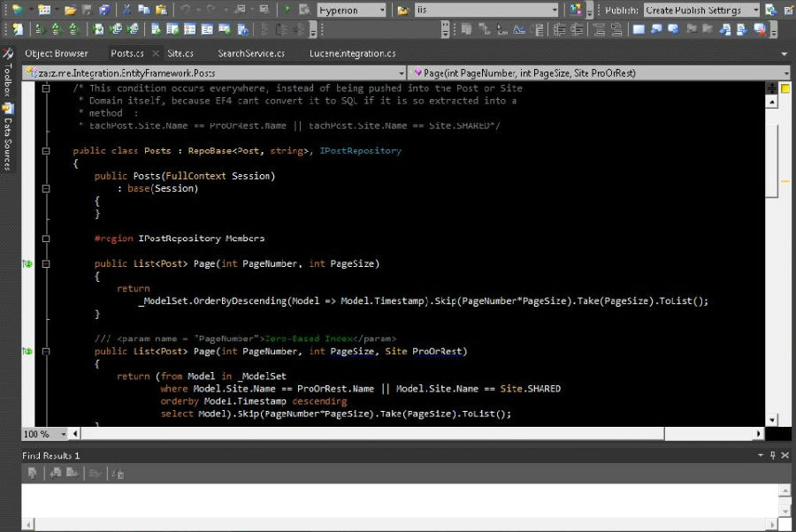This screenshot has height=532, width=796.
Task: Click the editor scroll up arrow
Action: [x=771, y=102]
